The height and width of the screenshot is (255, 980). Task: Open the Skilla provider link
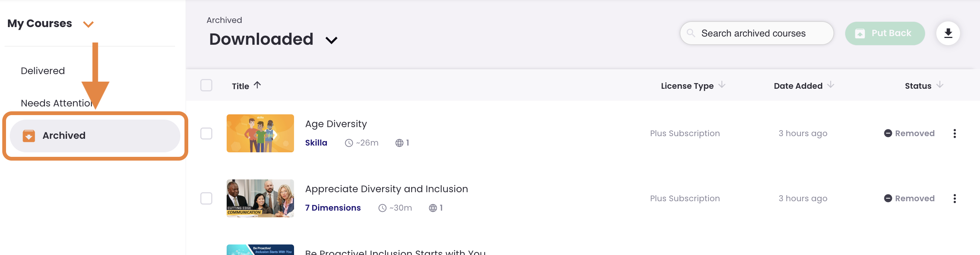(x=316, y=143)
